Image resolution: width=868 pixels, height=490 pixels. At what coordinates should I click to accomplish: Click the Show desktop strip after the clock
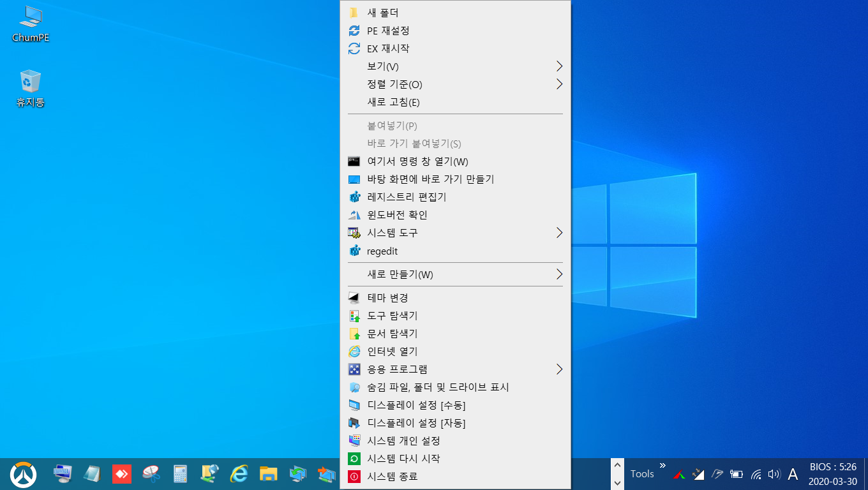[x=865, y=474]
